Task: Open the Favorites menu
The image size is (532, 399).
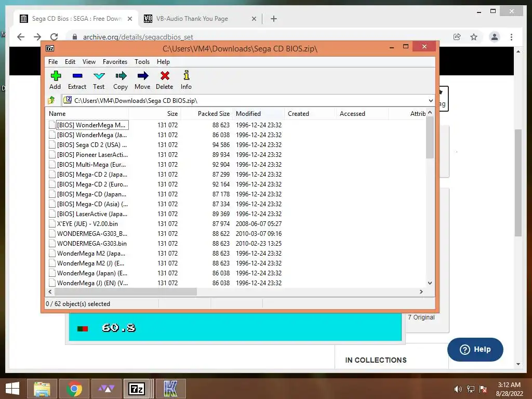Action: (115, 62)
